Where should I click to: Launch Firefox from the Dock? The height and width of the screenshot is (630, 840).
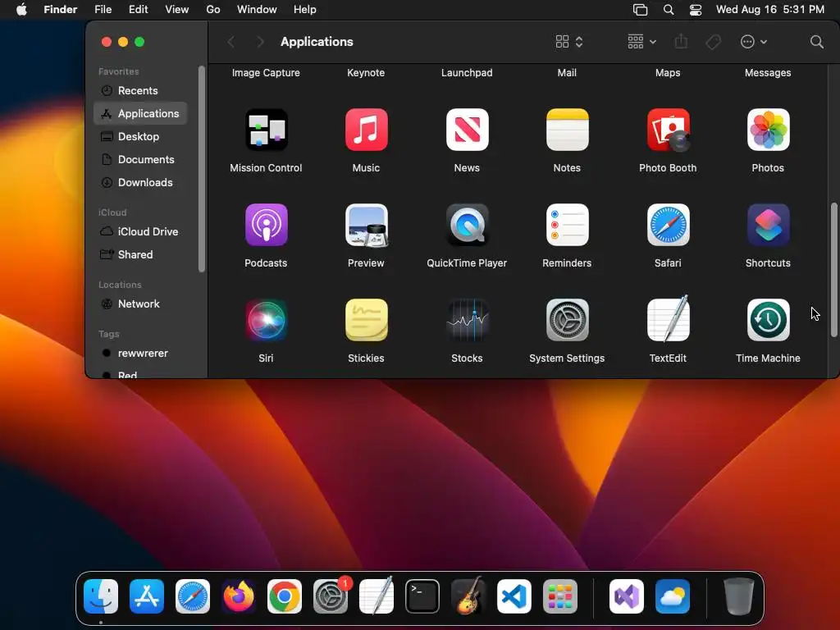[239, 596]
